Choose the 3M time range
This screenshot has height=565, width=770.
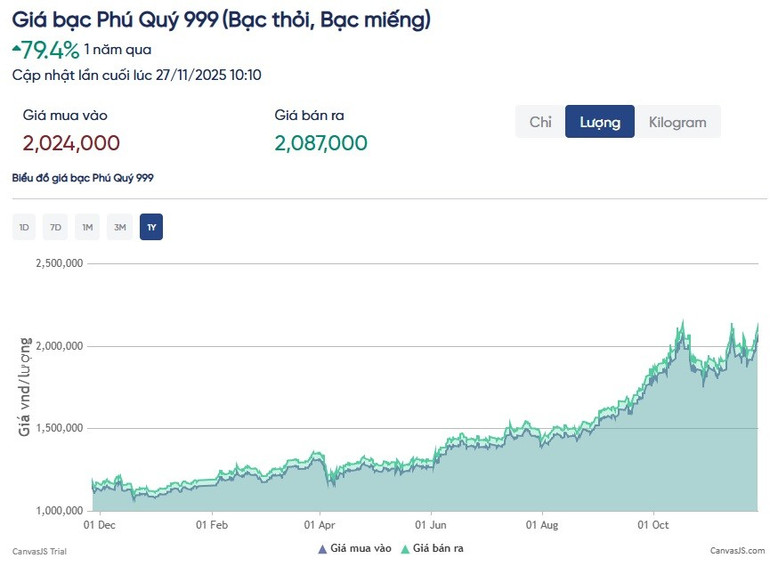point(120,228)
